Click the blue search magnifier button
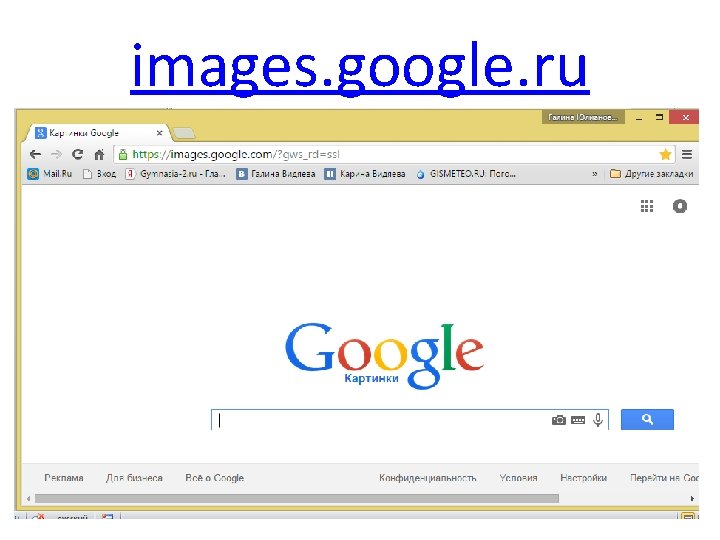Image resolution: width=720 pixels, height=540 pixels. pyautogui.click(x=647, y=420)
